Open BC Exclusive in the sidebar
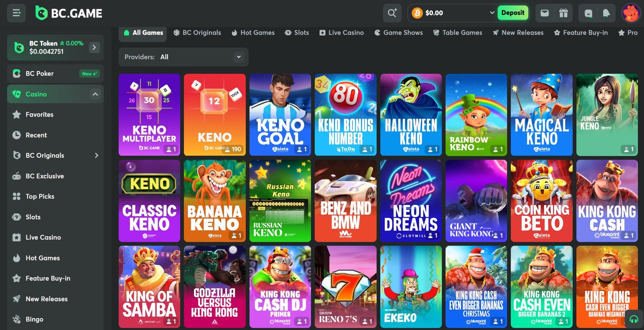The image size is (644, 330). 55,176
